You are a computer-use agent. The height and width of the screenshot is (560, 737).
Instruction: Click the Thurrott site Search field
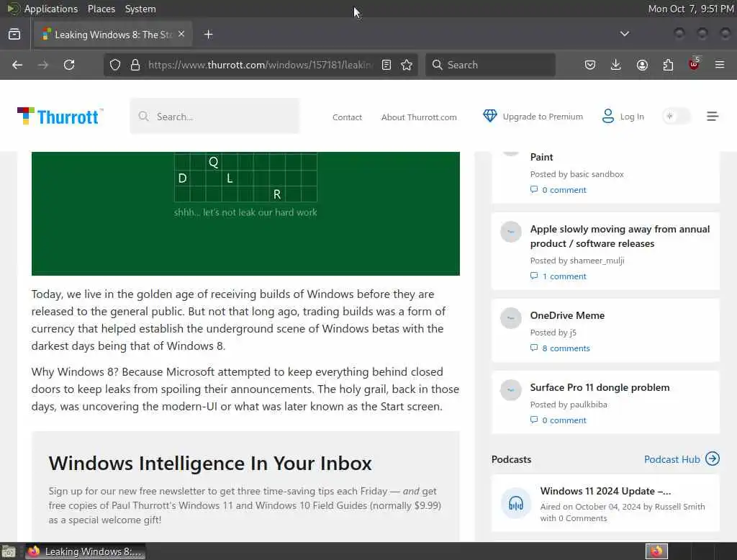pyautogui.click(x=214, y=116)
